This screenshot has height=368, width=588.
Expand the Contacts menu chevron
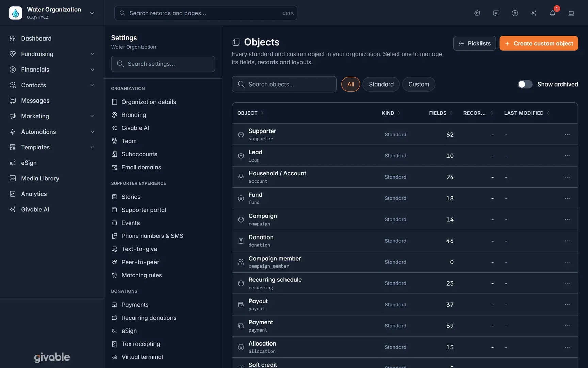(92, 85)
